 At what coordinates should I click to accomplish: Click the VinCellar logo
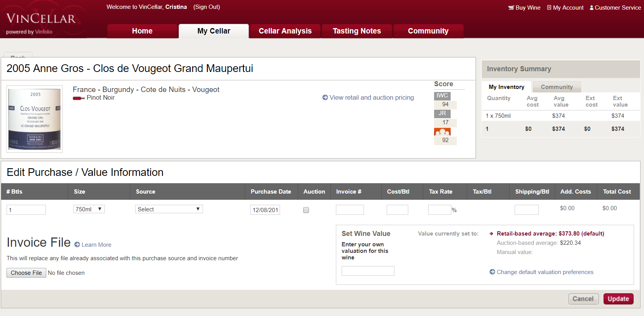pyautogui.click(x=41, y=19)
